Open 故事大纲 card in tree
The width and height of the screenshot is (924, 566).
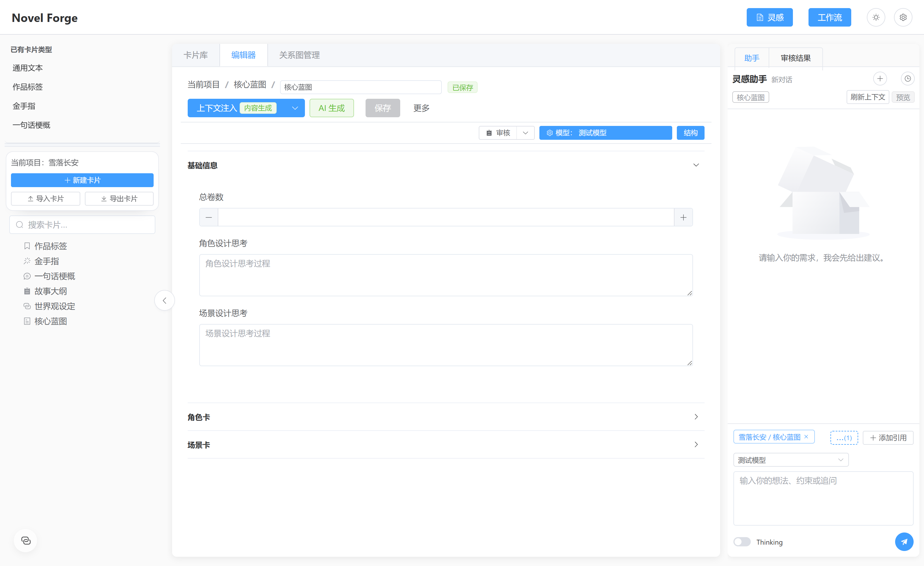(x=51, y=291)
